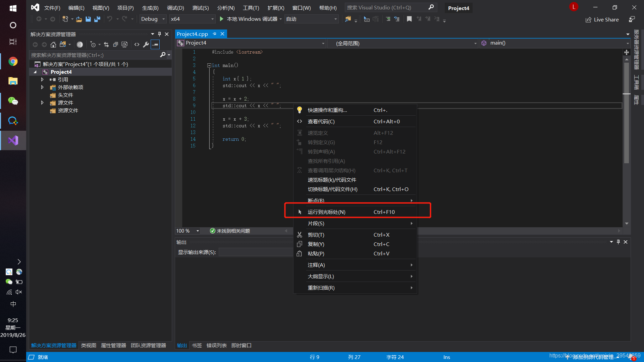
Task: Open Chrome from the Windows taskbar
Action: 13,61
